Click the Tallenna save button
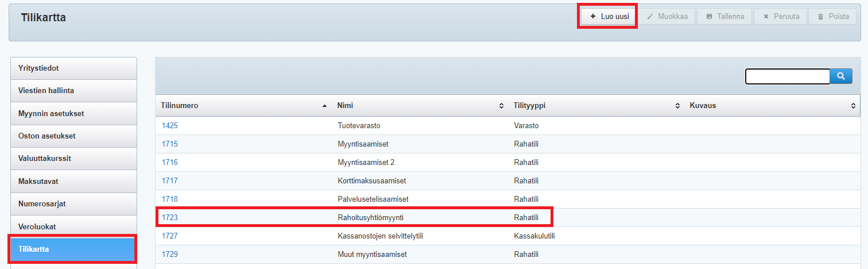Viewport: 868px width, 269px height. [724, 17]
